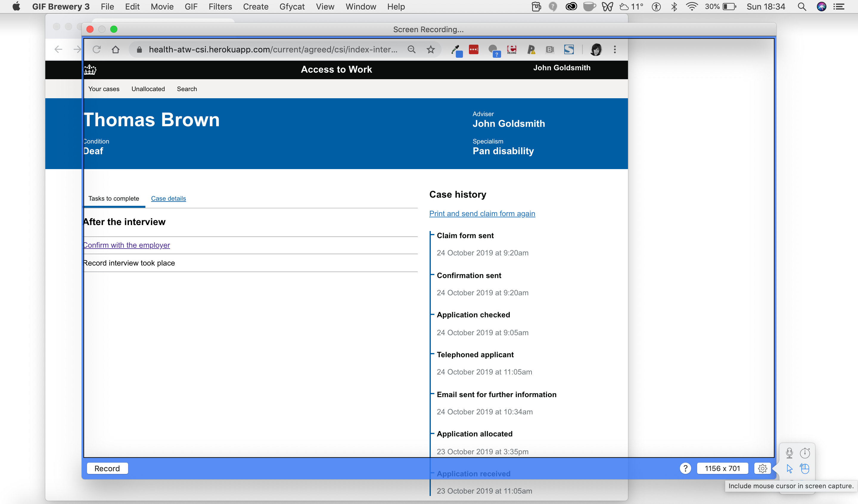
Task: Open the GIF Brewery 3 menu
Action: [x=61, y=7]
